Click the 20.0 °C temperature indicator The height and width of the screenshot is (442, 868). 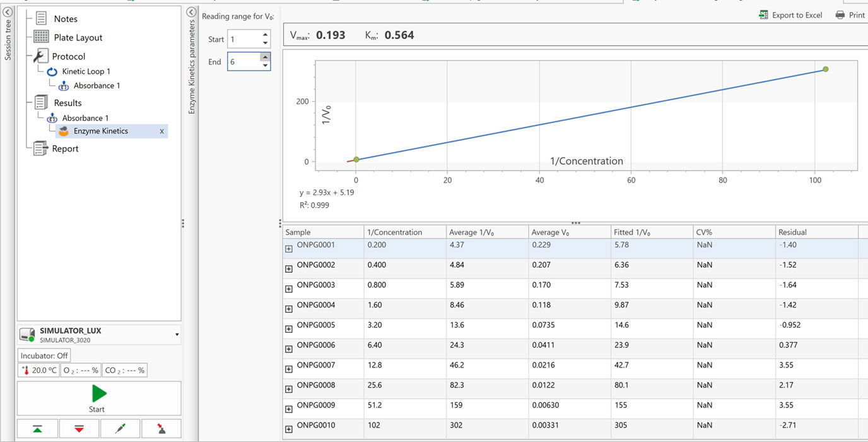pyautogui.click(x=39, y=371)
